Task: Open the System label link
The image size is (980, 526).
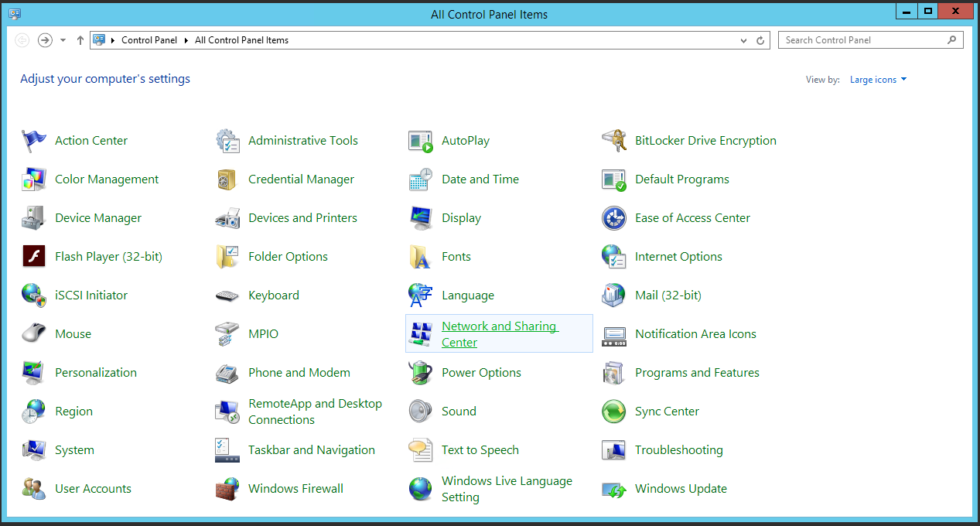Action: (74, 450)
